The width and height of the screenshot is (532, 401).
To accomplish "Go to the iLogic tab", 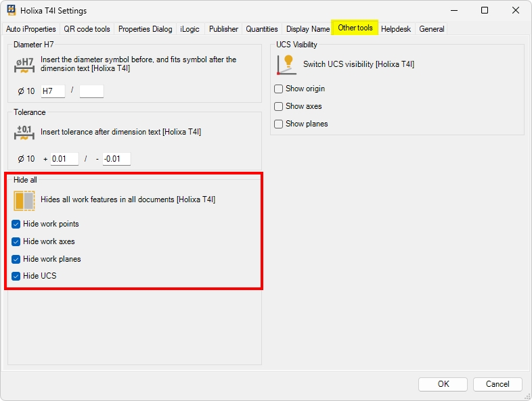I will pos(190,29).
